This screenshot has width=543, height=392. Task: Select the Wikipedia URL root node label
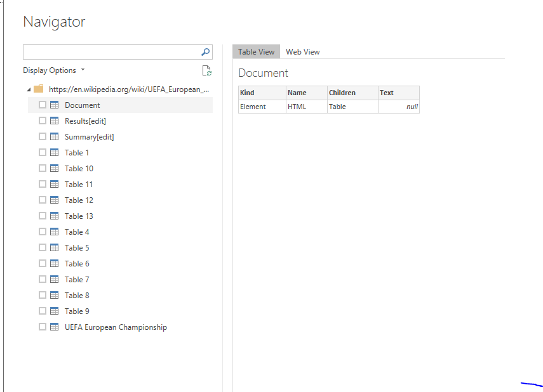click(129, 89)
